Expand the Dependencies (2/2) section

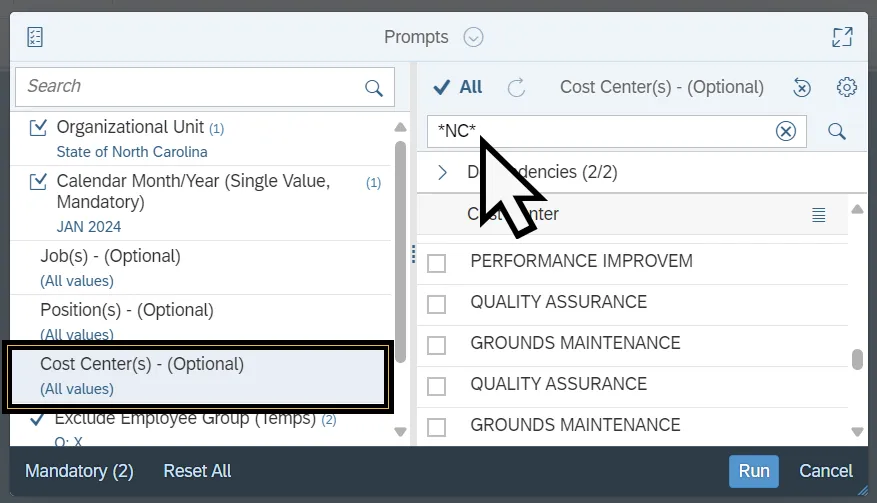(443, 172)
